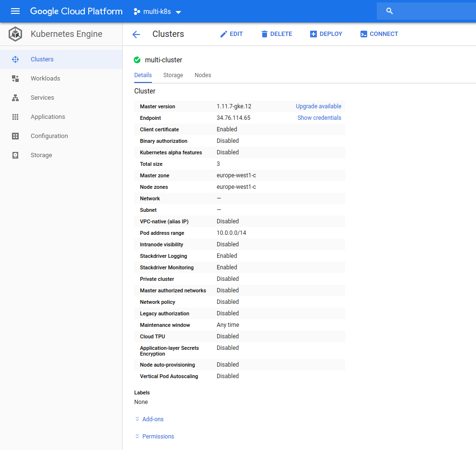476x450 pixels.
Task: Click the Legacy authorization Disabled value
Action: coord(228,313)
